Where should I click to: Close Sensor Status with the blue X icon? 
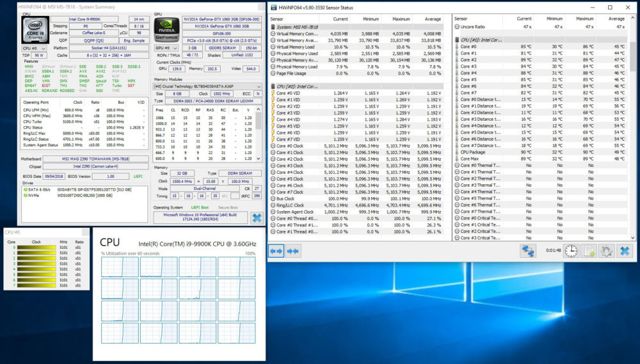[625, 251]
